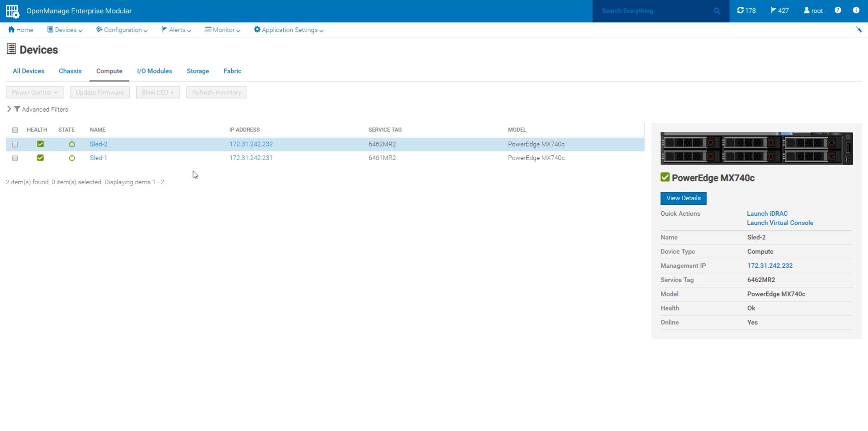The width and height of the screenshot is (868, 431).
Task: Click the pin icon below header
Action: (858, 30)
